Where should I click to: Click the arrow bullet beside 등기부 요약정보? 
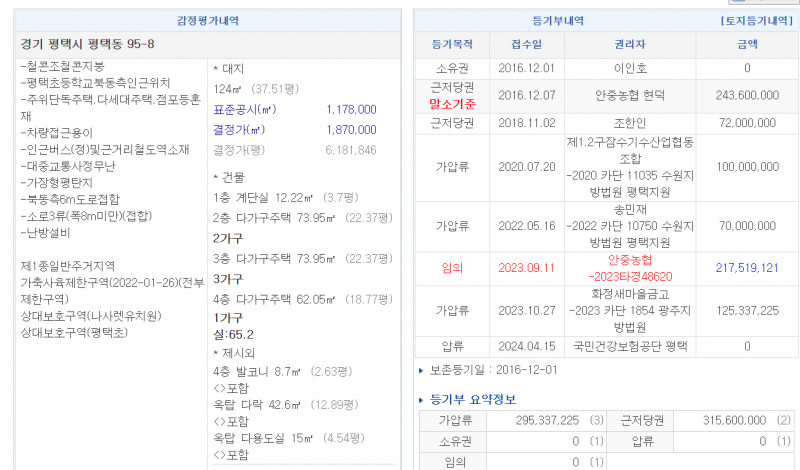point(419,400)
